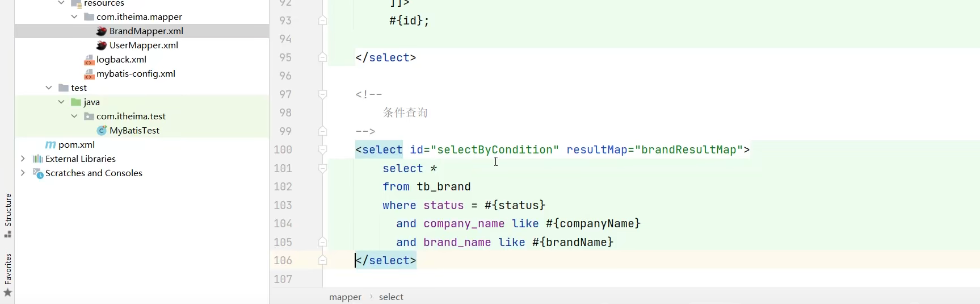The height and width of the screenshot is (304, 980).
Task: Click the MyBatisTest class icon
Action: (102, 130)
